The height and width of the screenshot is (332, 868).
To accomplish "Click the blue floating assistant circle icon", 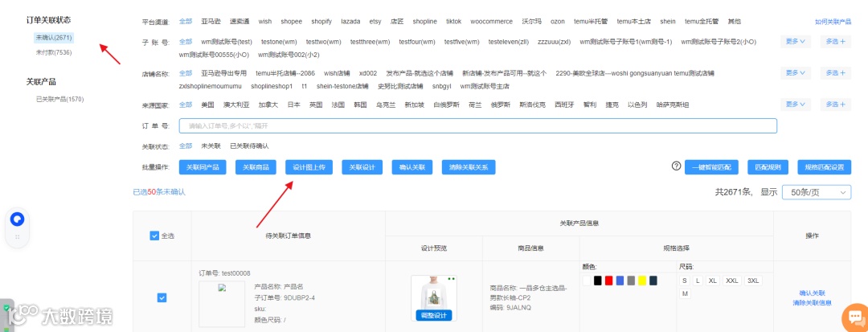I will click(x=18, y=219).
